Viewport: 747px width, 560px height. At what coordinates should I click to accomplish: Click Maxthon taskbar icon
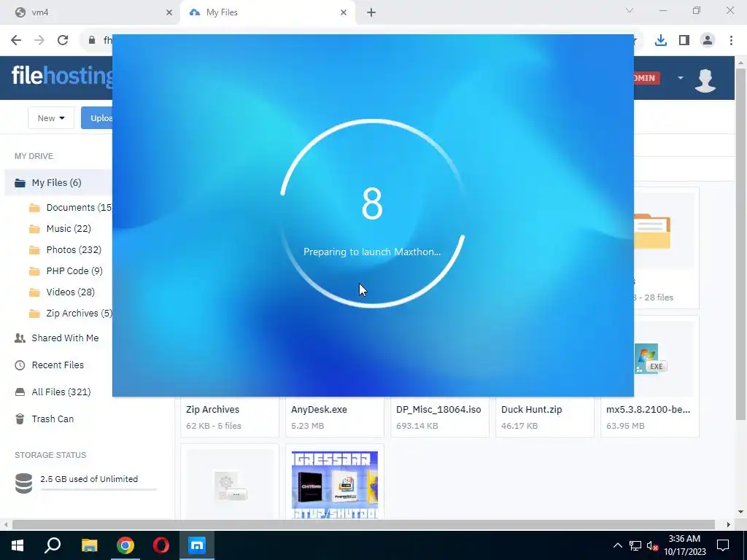pyautogui.click(x=197, y=545)
